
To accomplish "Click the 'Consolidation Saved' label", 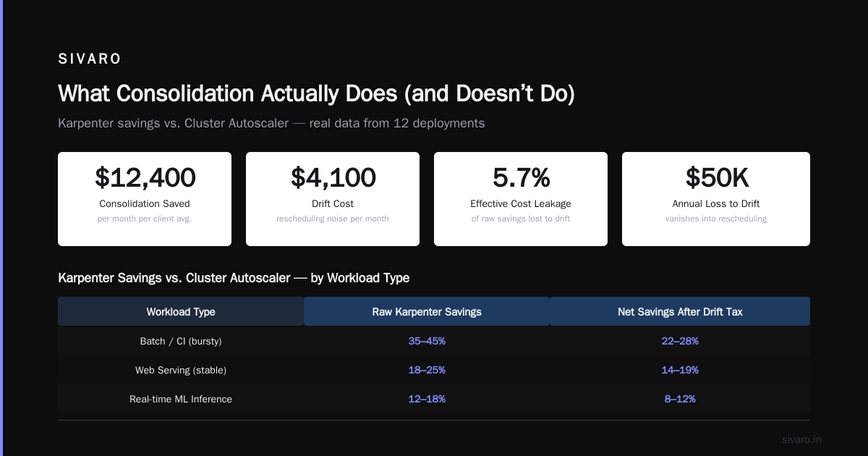I will pyautogui.click(x=145, y=204).
